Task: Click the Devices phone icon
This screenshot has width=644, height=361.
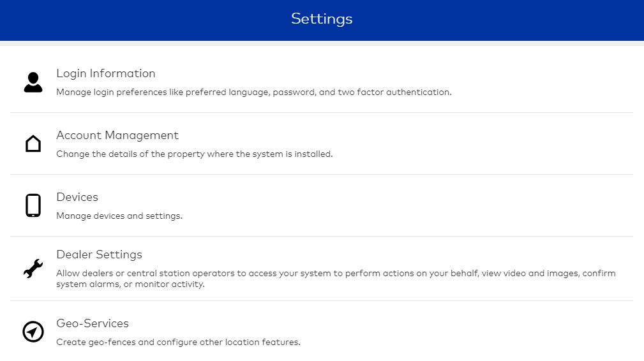Action: (x=33, y=205)
